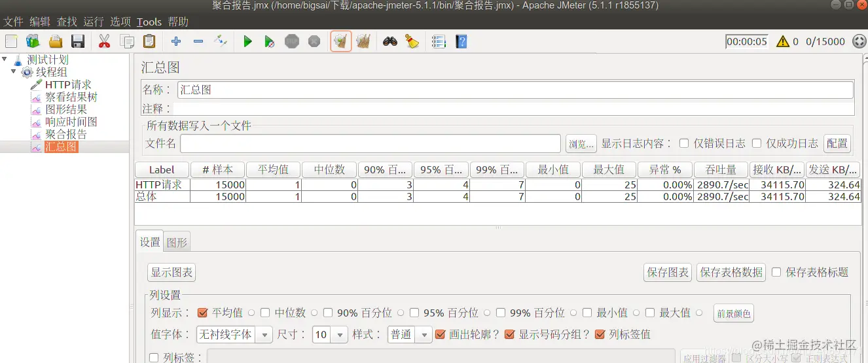Open the 文件 menu
868x363 pixels.
pos(14,22)
